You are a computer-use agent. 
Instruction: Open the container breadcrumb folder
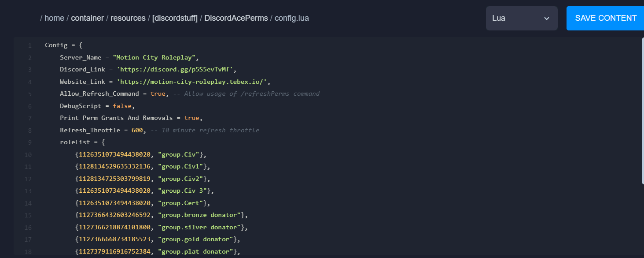[87, 18]
